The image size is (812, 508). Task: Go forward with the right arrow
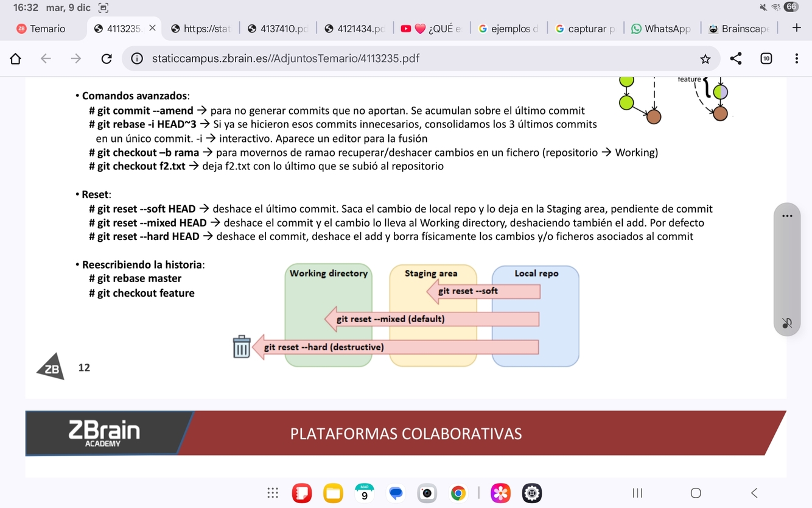[x=76, y=58]
